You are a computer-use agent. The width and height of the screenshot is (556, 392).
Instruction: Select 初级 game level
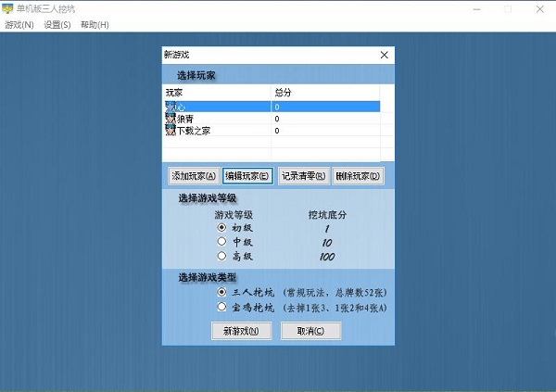pyautogui.click(x=221, y=227)
